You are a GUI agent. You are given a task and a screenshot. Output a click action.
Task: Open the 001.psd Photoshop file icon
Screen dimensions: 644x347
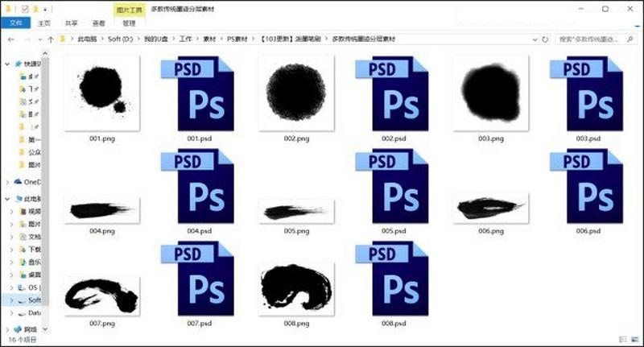(x=197, y=93)
